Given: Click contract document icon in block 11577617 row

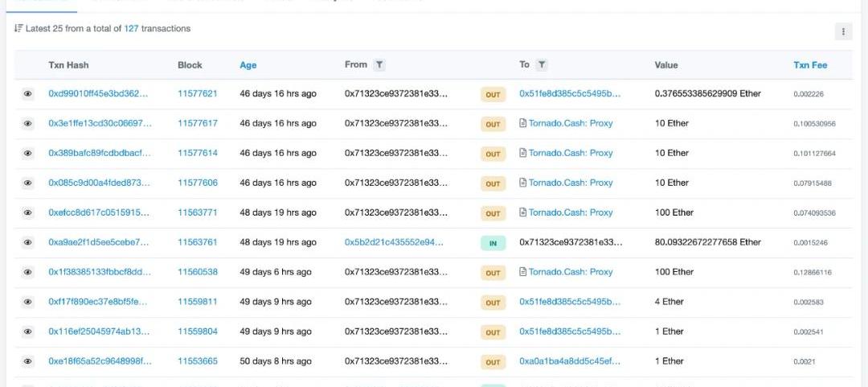Looking at the screenshot, I should pos(523,124).
